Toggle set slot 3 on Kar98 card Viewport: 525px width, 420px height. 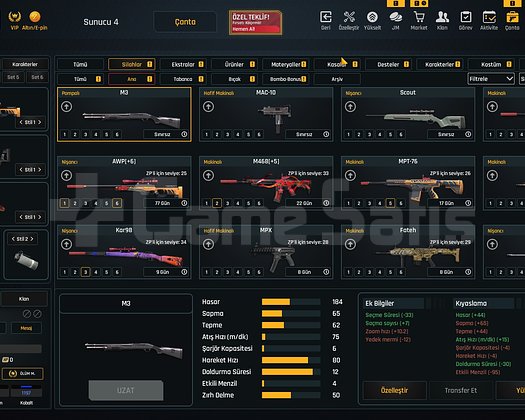click(x=85, y=272)
